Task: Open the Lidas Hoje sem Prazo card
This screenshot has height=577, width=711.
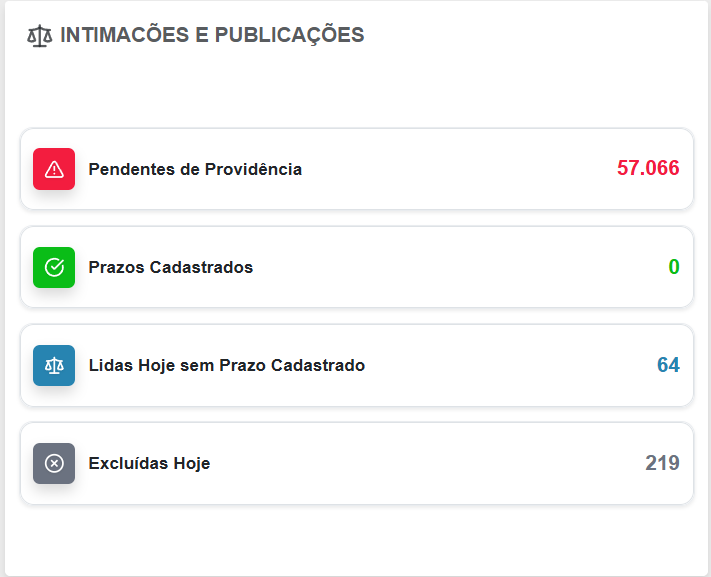Action: [357, 365]
